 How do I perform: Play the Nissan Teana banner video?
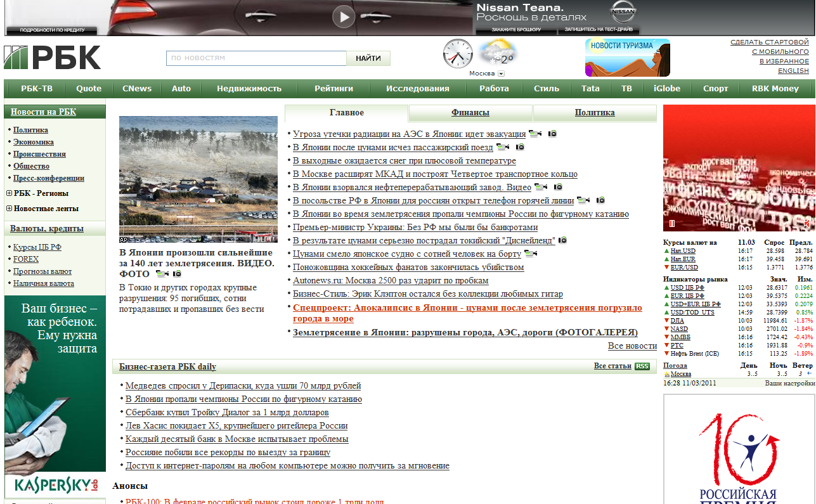click(344, 16)
